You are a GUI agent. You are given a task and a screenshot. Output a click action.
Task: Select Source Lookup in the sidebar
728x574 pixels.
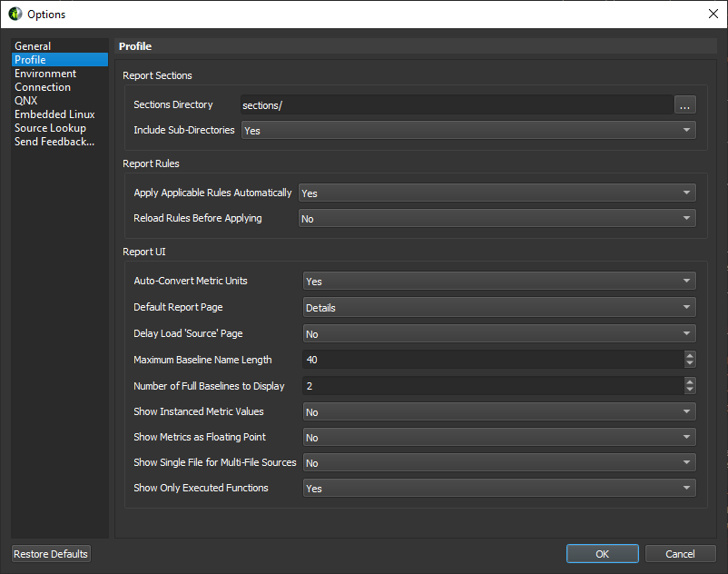click(50, 128)
